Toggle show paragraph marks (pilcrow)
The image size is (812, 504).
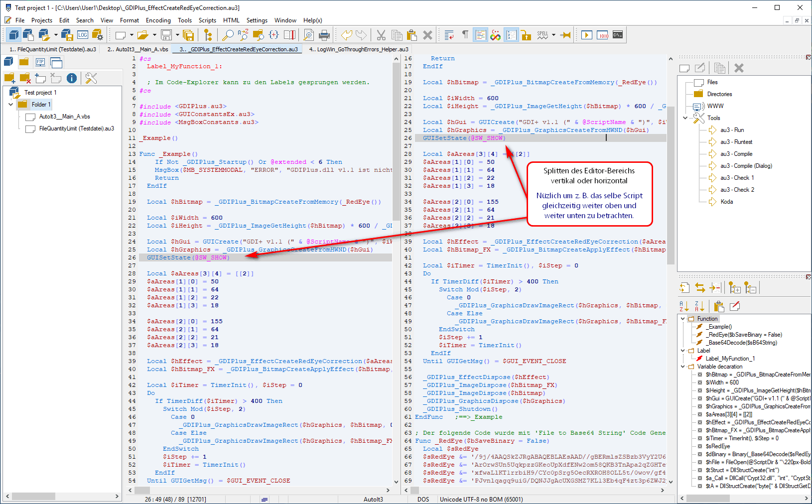465,35
